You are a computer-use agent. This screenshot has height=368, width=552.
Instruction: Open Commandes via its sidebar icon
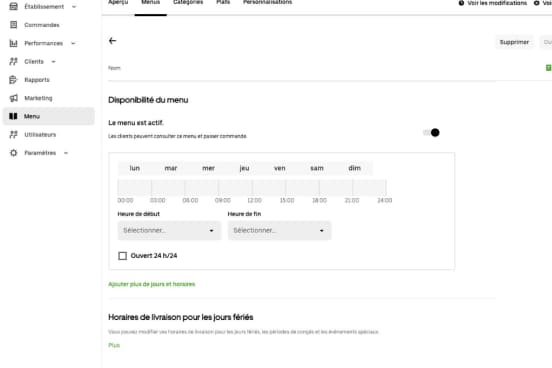click(x=13, y=25)
